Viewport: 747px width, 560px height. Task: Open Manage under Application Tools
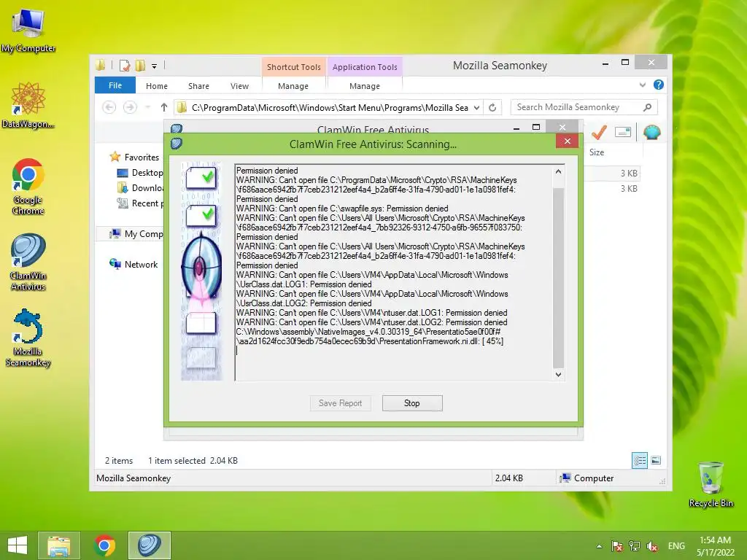click(365, 86)
